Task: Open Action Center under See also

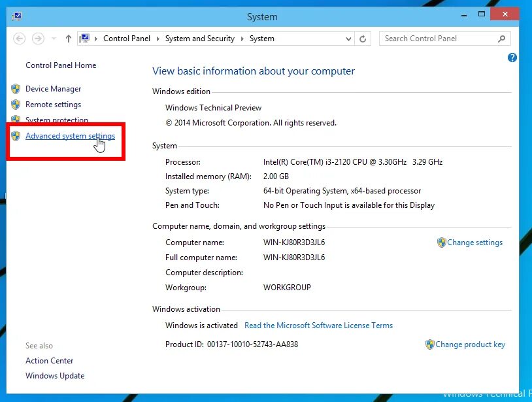Action: pyautogui.click(x=49, y=361)
